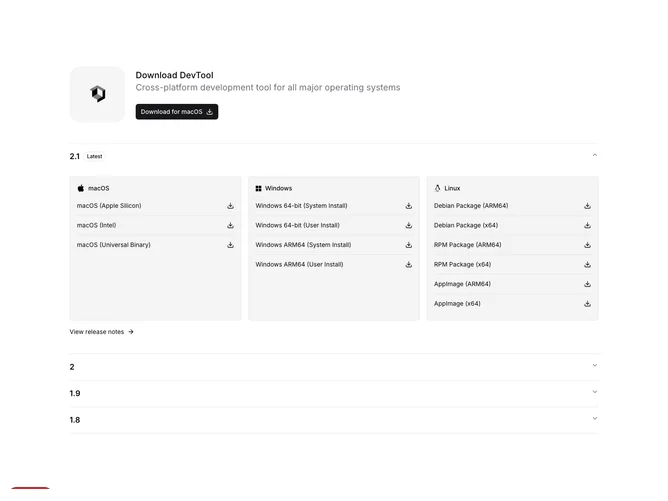Select RPM Package (ARM64) download row
This screenshot has width=668, height=501.
click(513, 245)
